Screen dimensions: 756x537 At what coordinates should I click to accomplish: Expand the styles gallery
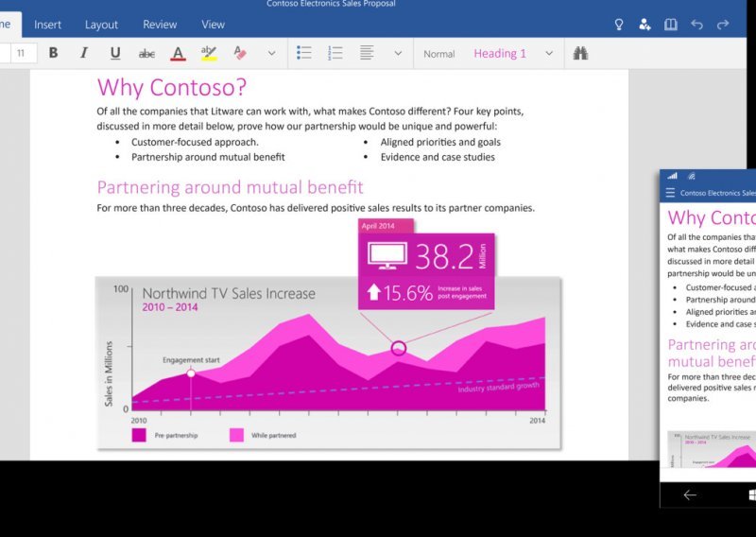(549, 54)
